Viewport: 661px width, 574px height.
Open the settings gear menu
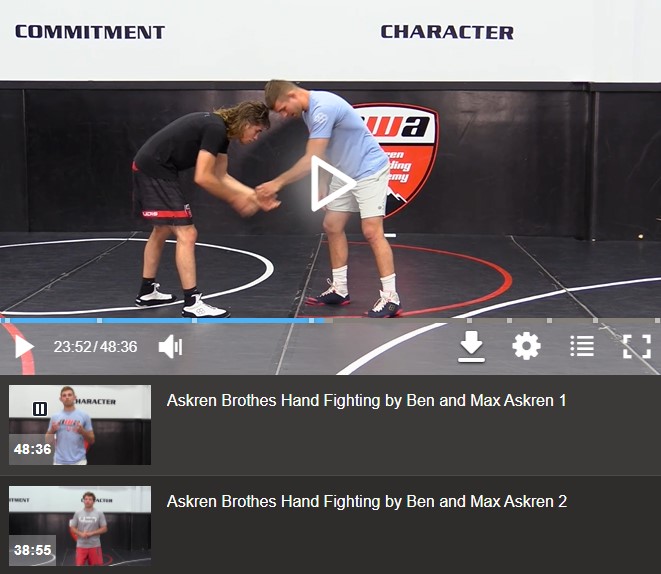[526, 346]
